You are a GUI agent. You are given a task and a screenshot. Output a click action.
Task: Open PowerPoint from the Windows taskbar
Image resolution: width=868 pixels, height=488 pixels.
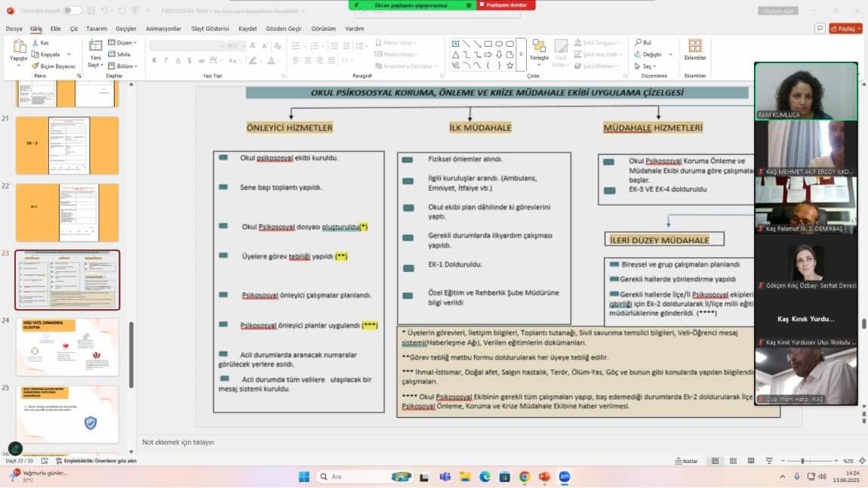click(x=544, y=477)
